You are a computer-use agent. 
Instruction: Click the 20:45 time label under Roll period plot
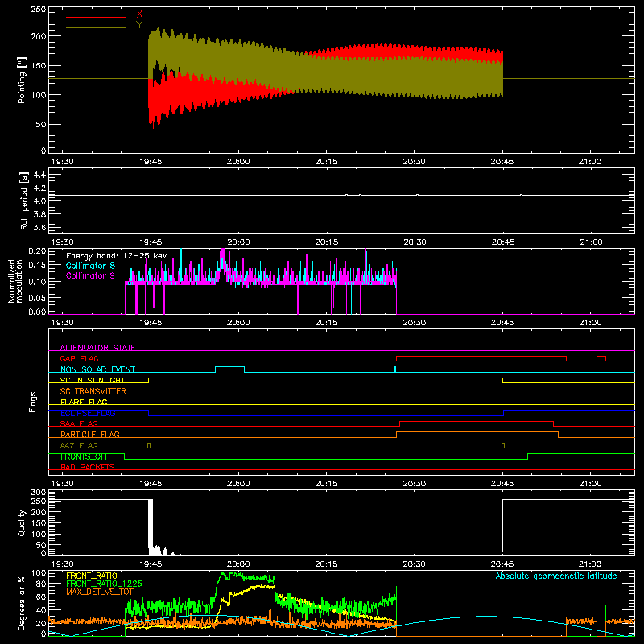pos(502,242)
